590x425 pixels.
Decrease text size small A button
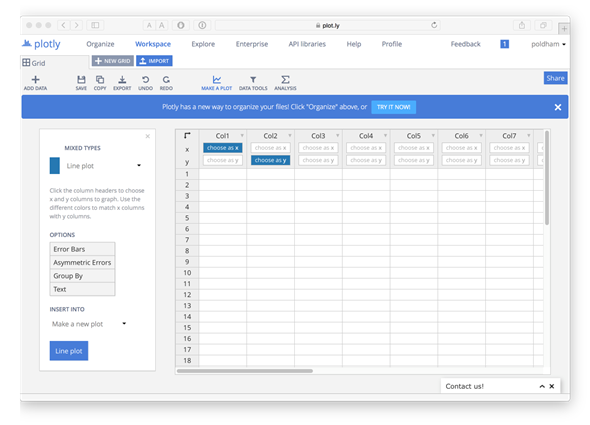pyautogui.click(x=149, y=25)
